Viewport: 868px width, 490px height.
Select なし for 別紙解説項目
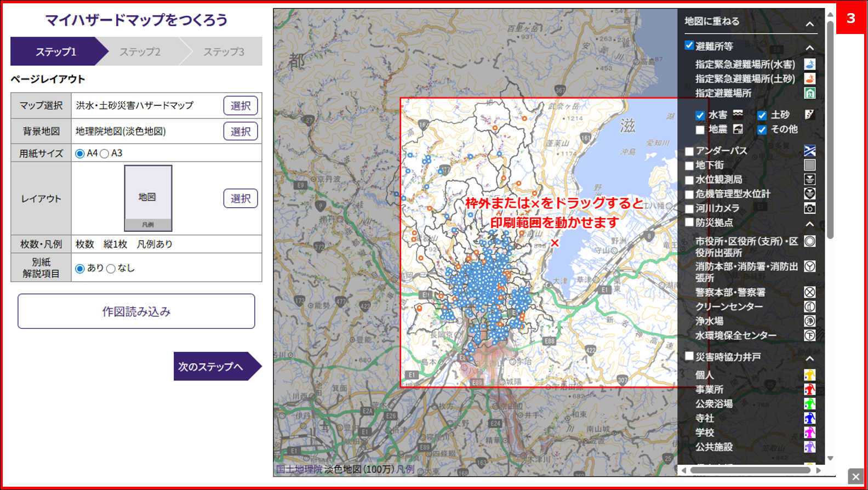pyautogui.click(x=111, y=269)
